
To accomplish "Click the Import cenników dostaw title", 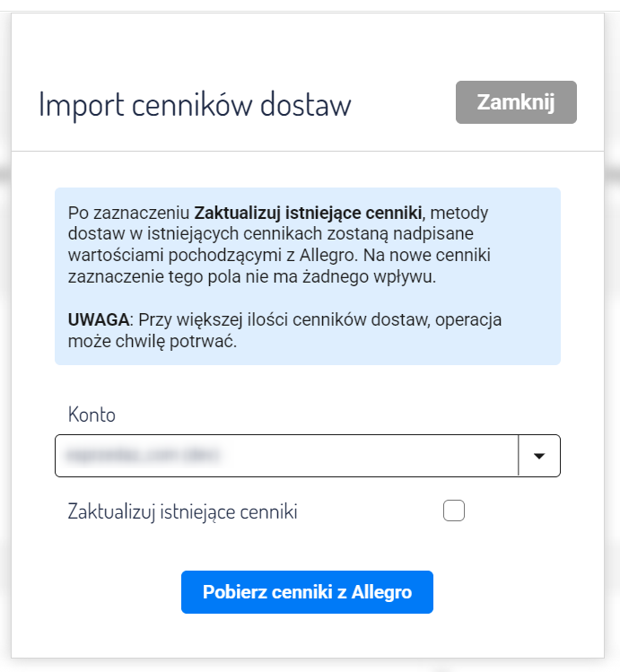I will point(195,104).
